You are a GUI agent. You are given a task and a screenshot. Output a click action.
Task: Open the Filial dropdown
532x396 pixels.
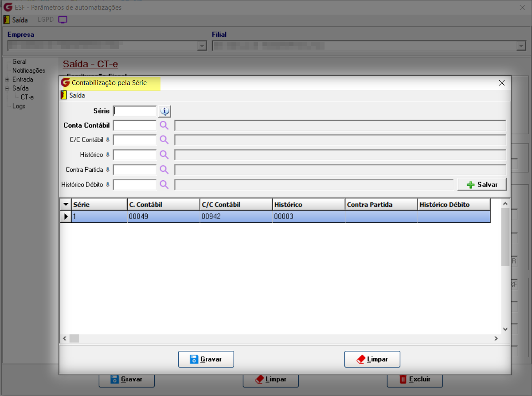coord(520,46)
